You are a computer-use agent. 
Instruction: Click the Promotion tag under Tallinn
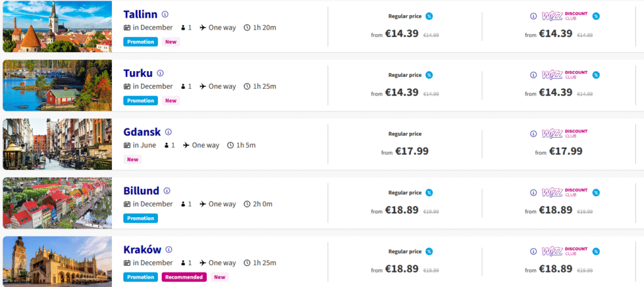tap(140, 42)
